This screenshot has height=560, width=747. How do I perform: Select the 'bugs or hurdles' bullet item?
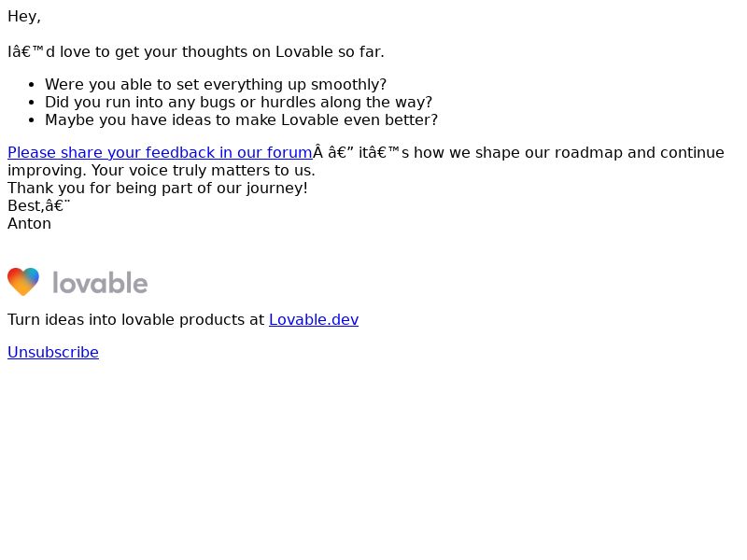[x=238, y=102]
